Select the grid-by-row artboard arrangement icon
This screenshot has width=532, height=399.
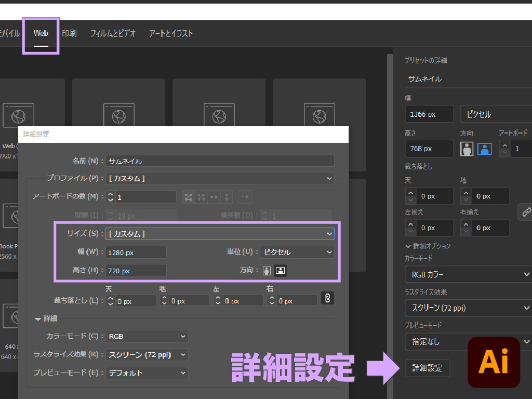coord(189,196)
